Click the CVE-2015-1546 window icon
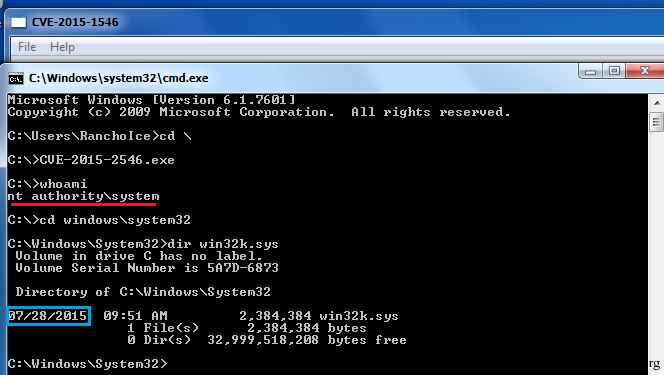This screenshot has height=375, width=664. pyautogui.click(x=19, y=22)
